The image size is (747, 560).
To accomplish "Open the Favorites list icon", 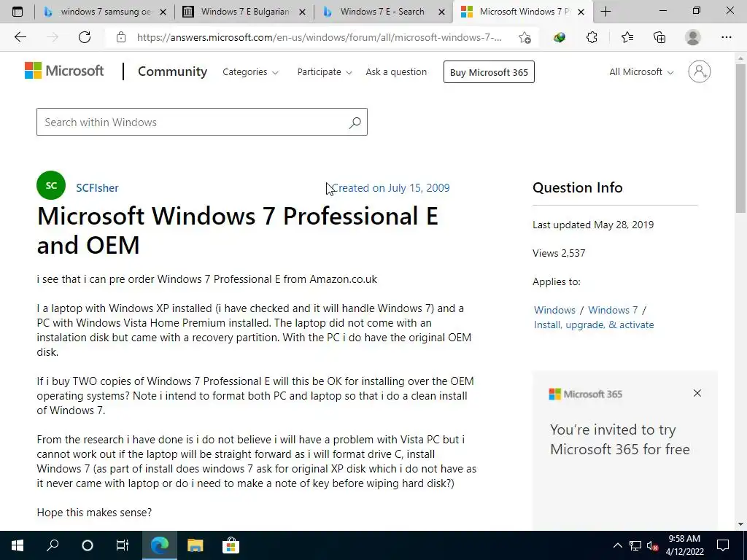I will (x=627, y=37).
